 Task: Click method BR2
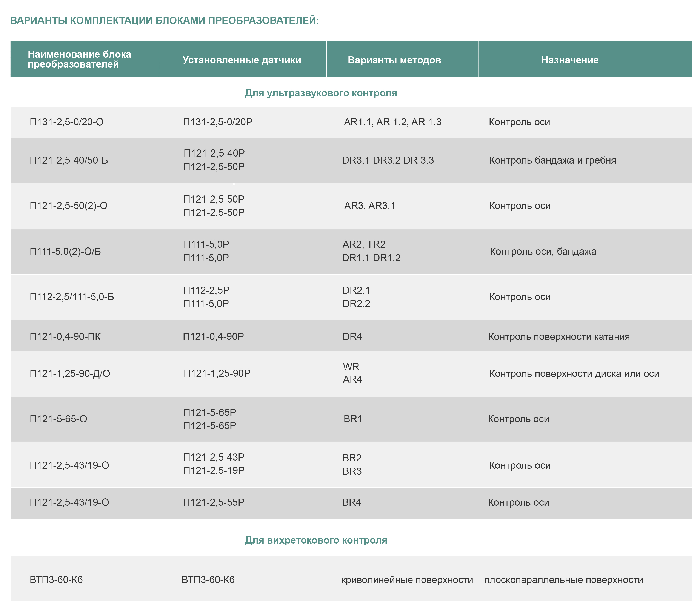point(352,458)
